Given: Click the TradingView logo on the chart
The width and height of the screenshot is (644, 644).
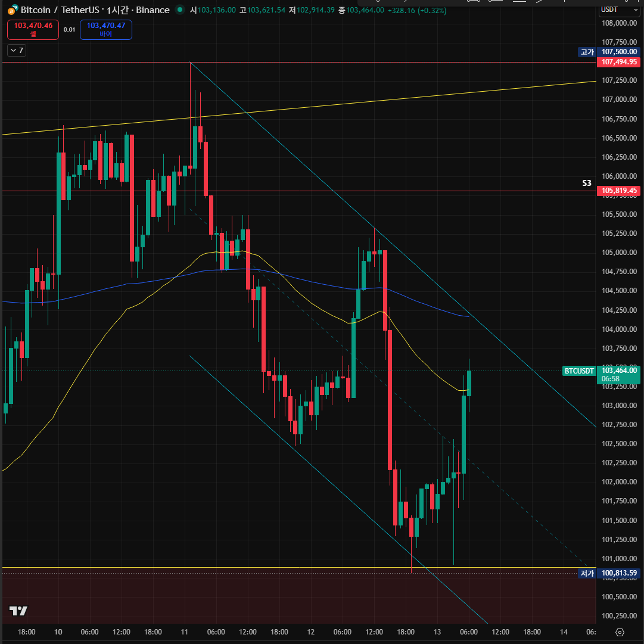Looking at the screenshot, I should pyautogui.click(x=18, y=611).
